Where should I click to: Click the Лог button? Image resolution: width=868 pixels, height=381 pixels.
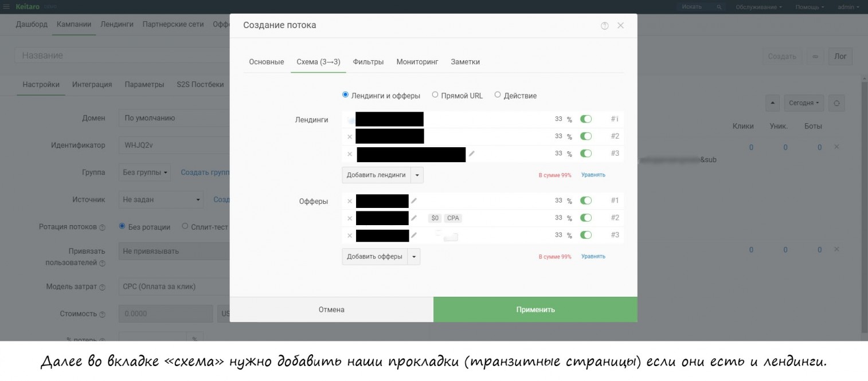tap(840, 56)
